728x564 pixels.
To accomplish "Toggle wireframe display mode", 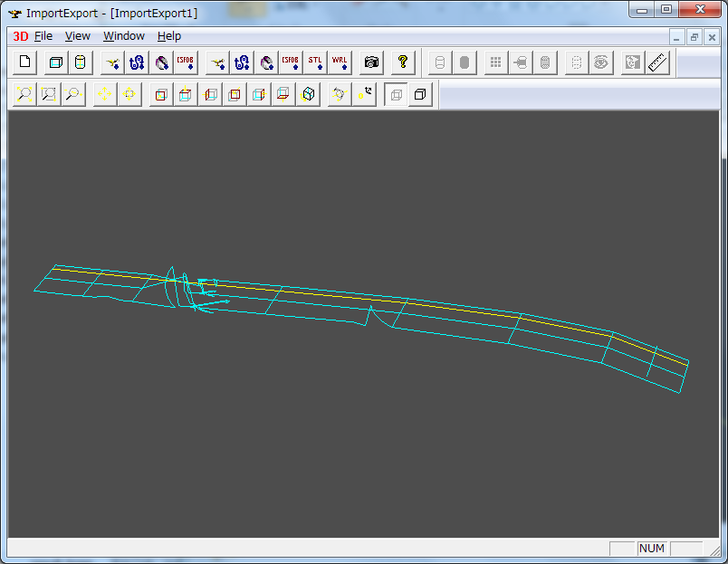I will 396,94.
